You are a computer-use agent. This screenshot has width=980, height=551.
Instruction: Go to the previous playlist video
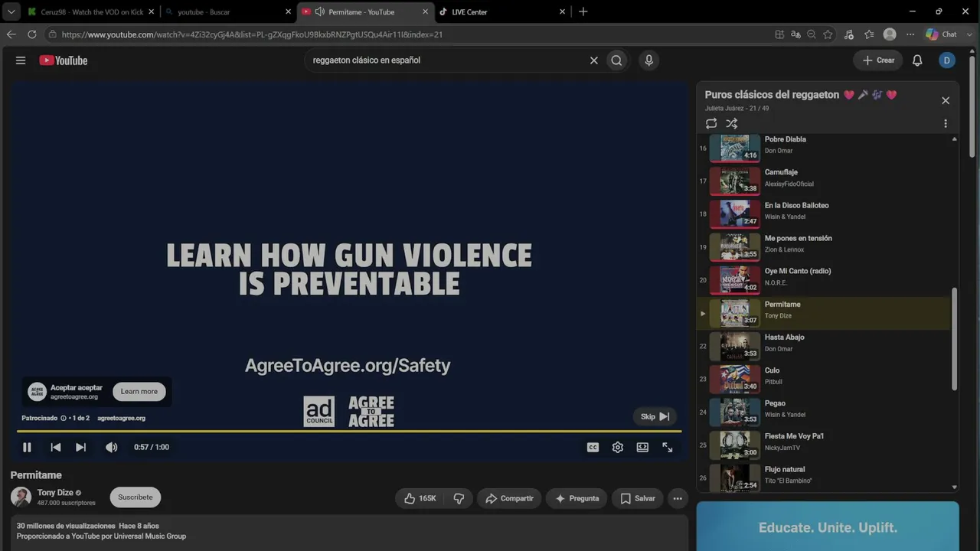(x=55, y=448)
